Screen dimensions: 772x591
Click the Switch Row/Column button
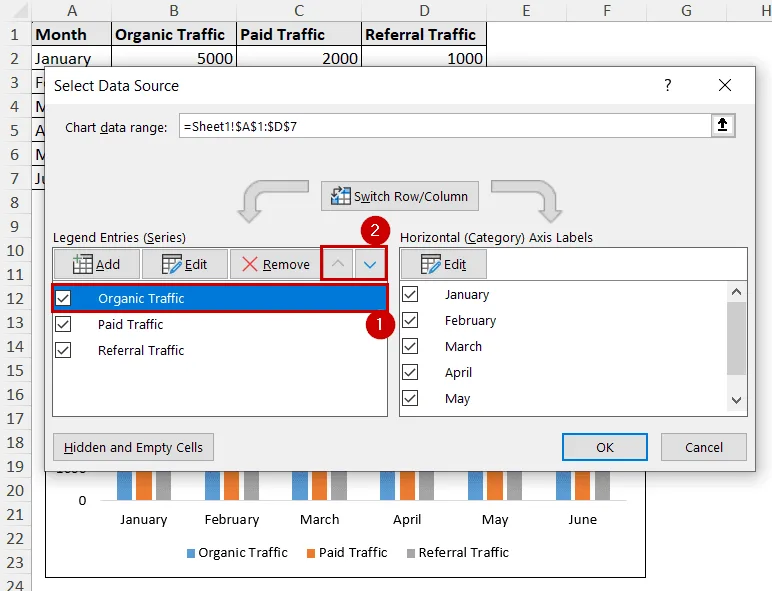coord(400,196)
